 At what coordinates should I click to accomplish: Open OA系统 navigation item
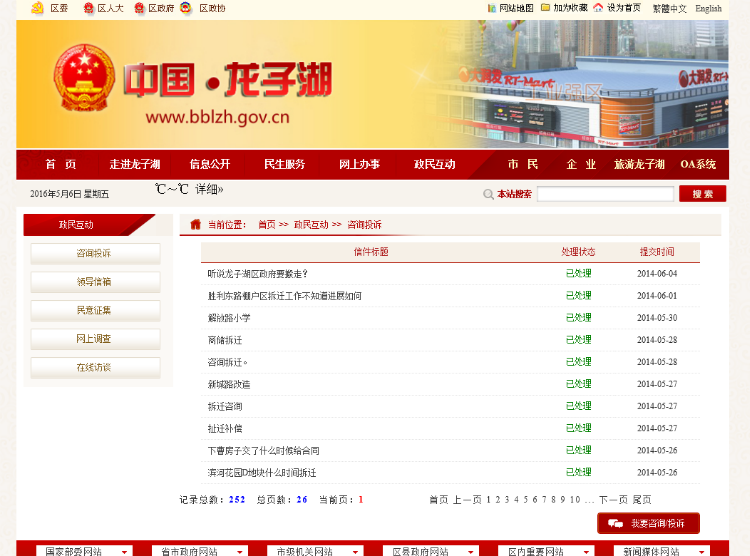click(698, 165)
